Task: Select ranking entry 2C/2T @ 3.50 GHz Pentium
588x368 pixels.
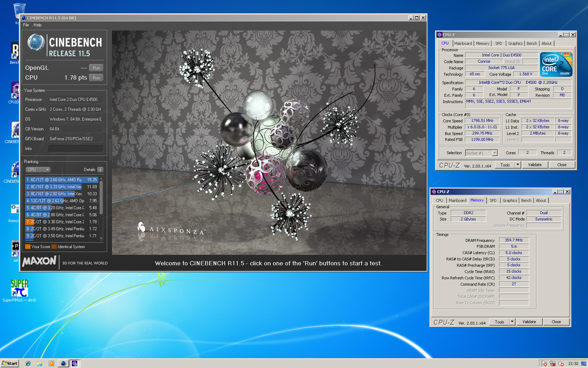Action: [62, 236]
